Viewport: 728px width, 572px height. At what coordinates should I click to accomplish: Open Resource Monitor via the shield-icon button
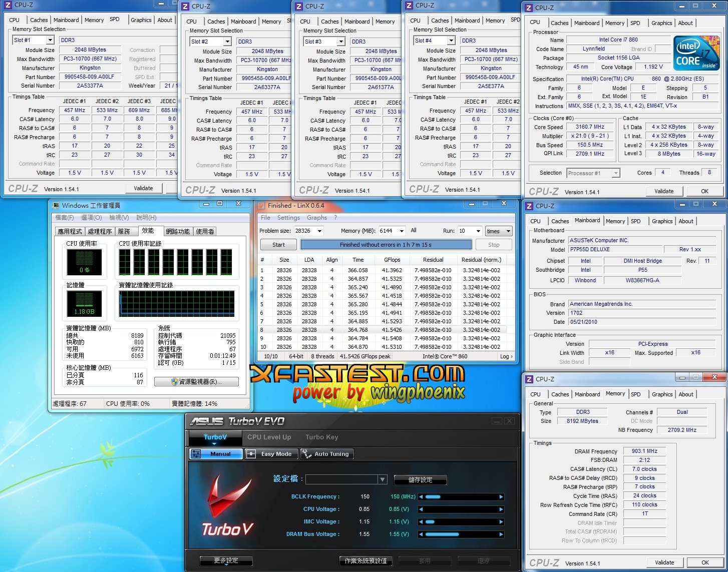[196, 381]
